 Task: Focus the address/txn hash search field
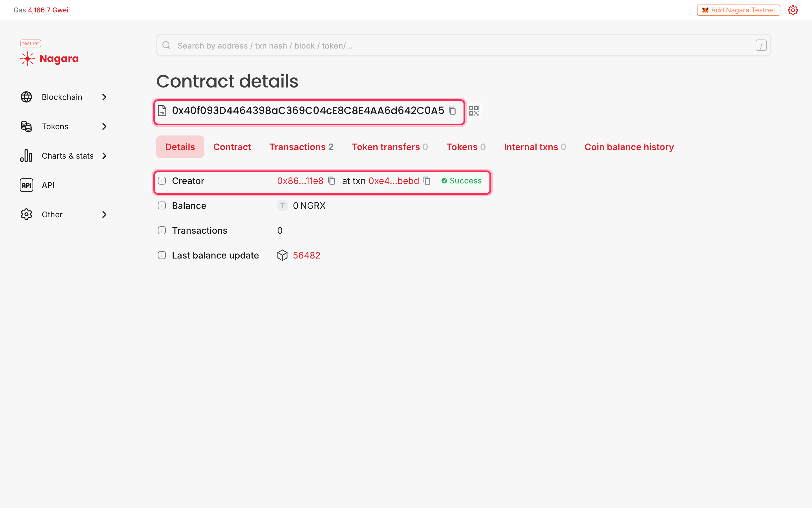click(x=464, y=45)
